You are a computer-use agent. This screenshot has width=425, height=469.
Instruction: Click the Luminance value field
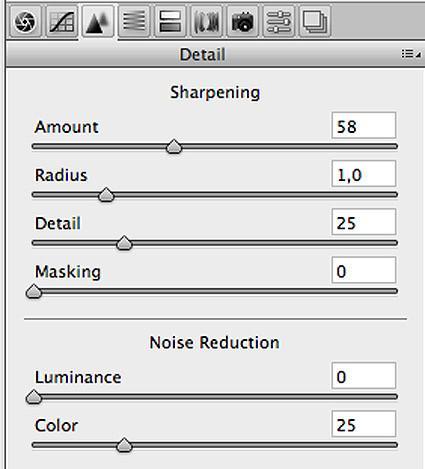pyautogui.click(x=364, y=376)
